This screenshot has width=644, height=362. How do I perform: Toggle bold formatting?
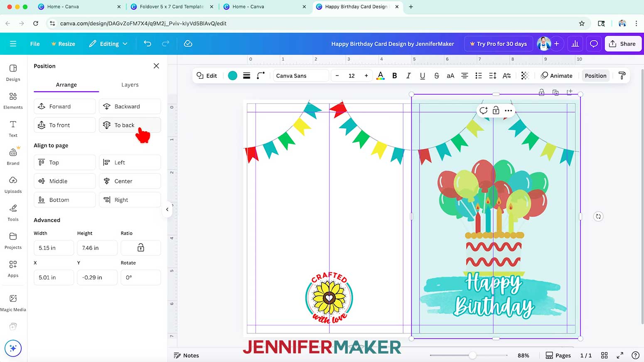394,76
